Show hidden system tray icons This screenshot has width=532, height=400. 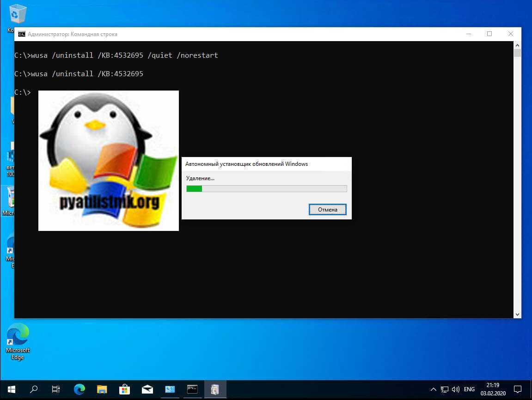pyautogui.click(x=433, y=389)
